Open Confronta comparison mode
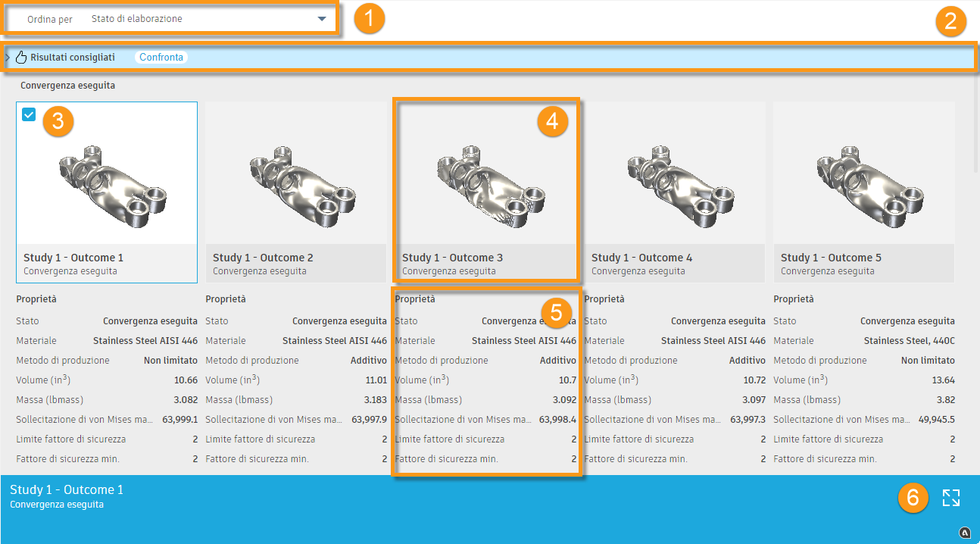This screenshot has height=544, width=980. click(161, 57)
